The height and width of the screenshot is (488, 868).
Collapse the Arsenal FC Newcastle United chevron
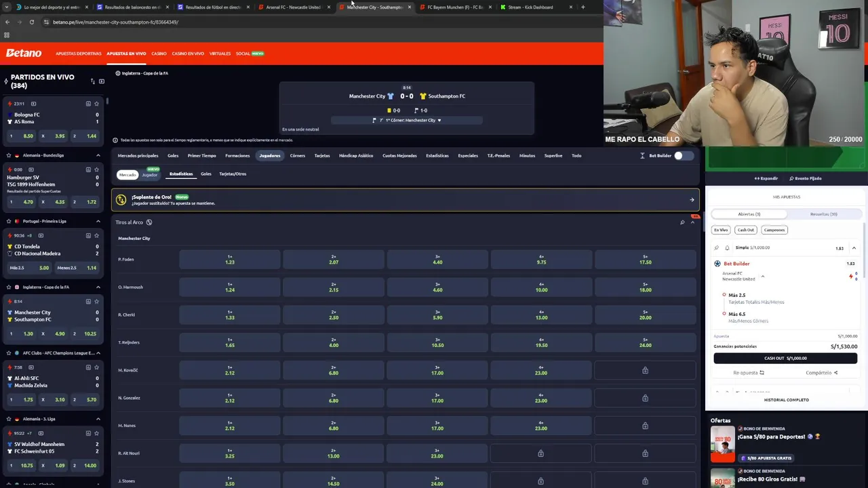pyautogui.click(x=762, y=277)
